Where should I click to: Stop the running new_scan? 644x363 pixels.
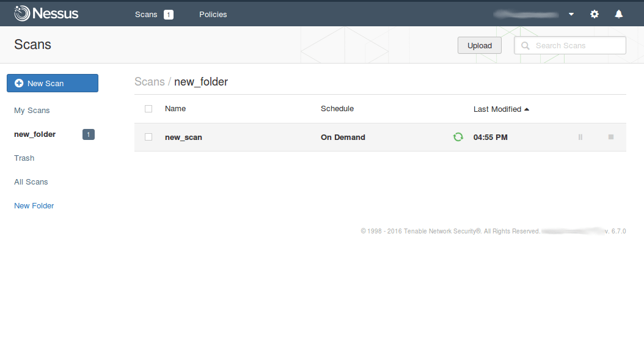tap(610, 137)
